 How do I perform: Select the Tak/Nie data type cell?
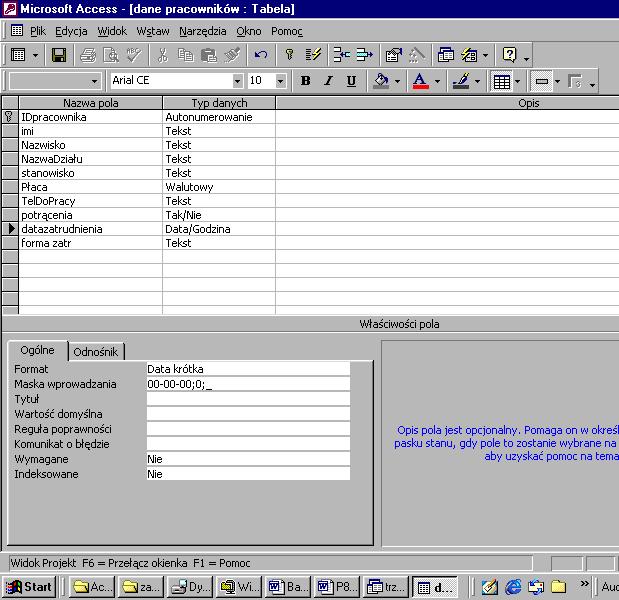[x=219, y=215]
